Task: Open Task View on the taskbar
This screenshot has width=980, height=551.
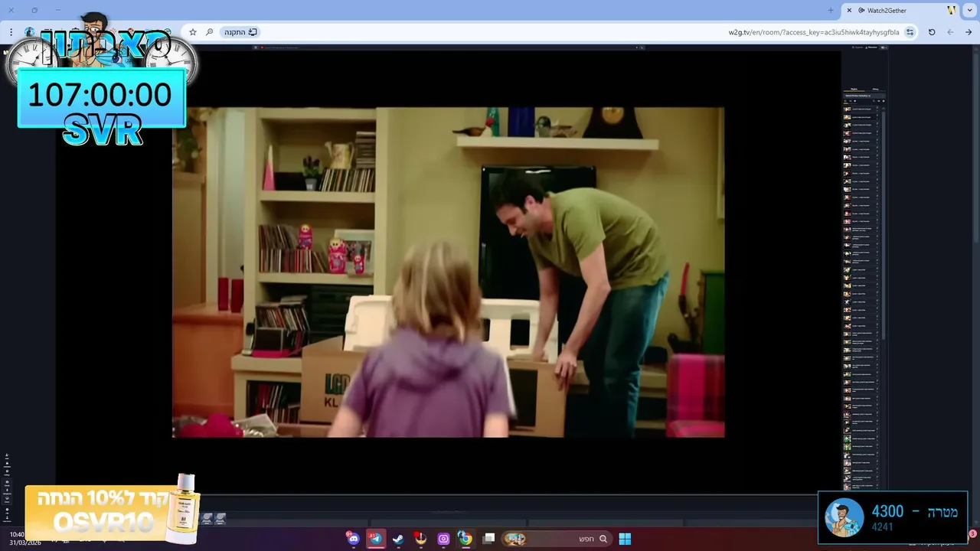Action: click(x=489, y=539)
